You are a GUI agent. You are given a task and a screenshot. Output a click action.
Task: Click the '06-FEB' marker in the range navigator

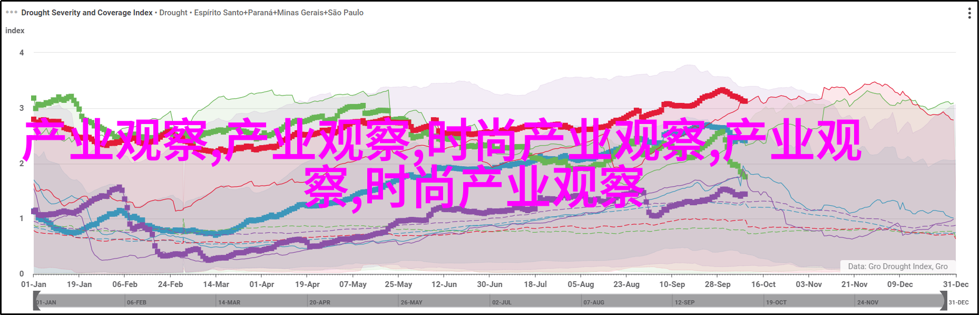[x=136, y=302]
